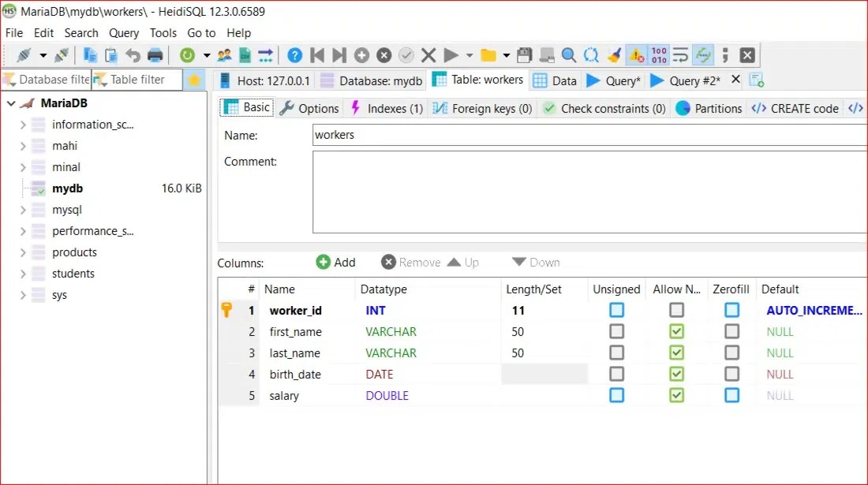Click the Execute SQL play button icon
Image resolution: width=868 pixels, height=485 pixels.
click(451, 55)
